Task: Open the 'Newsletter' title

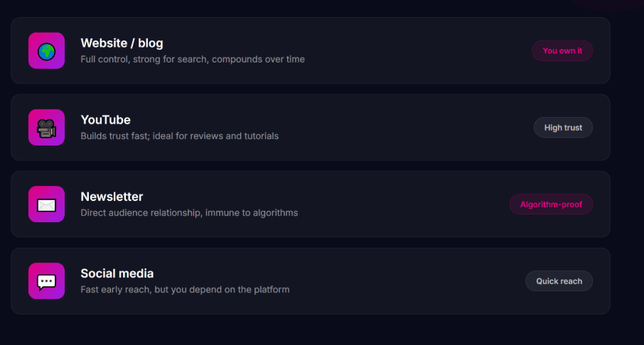Action: pyautogui.click(x=112, y=197)
